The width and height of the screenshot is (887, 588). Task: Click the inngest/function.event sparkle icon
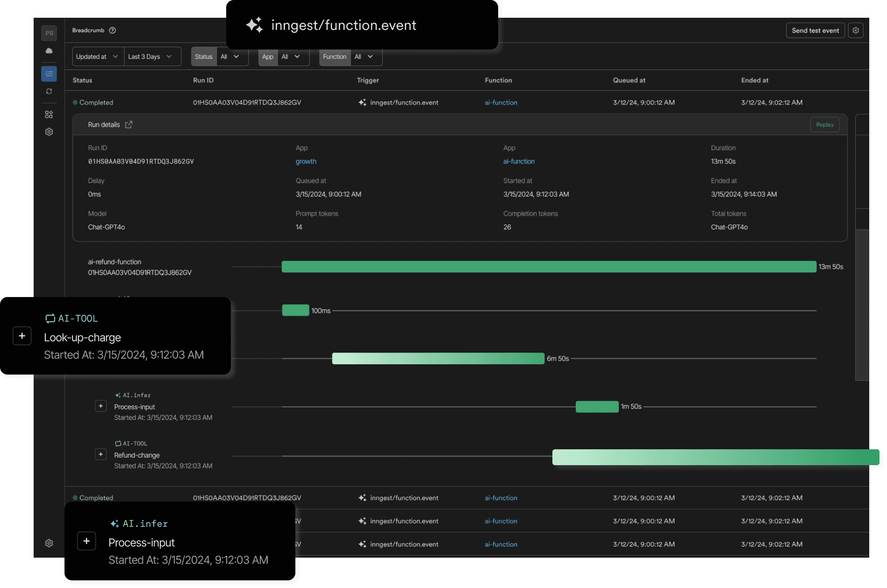click(x=255, y=25)
